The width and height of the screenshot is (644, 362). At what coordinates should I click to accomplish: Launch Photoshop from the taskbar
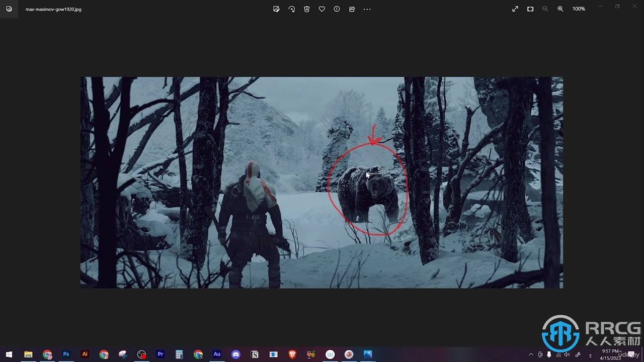[x=66, y=354]
